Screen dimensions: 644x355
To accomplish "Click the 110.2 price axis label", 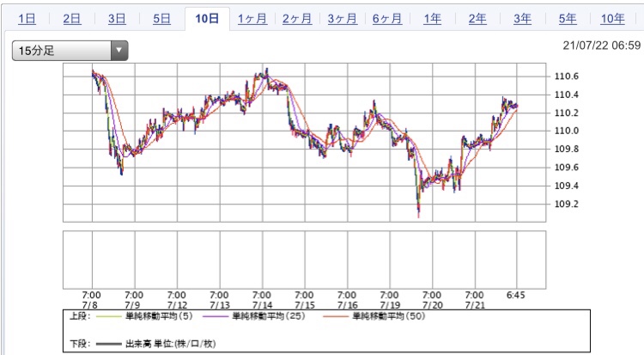I will pyautogui.click(x=567, y=113).
